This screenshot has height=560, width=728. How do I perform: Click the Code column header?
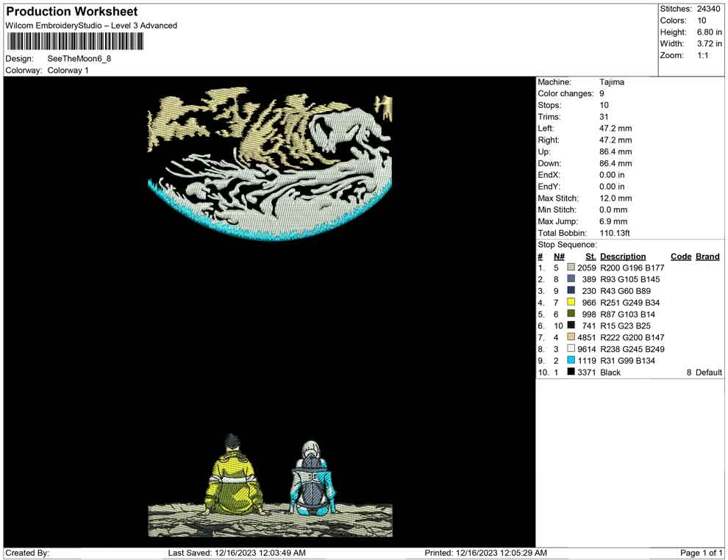click(x=681, y=256)
